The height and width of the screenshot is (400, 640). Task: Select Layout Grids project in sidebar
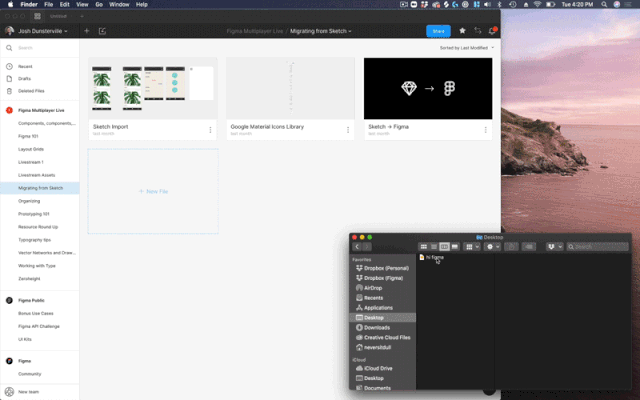tap(31, 149)
